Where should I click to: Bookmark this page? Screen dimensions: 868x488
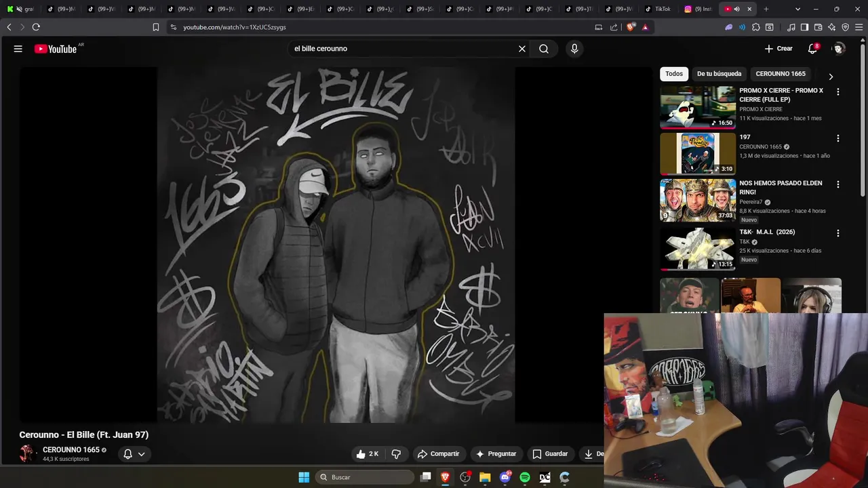(x=156, y=27)
